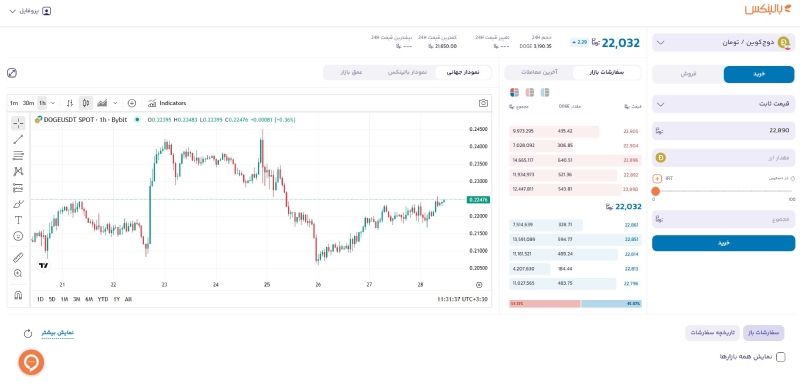Click the compare or add symbol icon
Image resolution: width=800 pixels, height=383 pixels.
[x=132, y=103]
